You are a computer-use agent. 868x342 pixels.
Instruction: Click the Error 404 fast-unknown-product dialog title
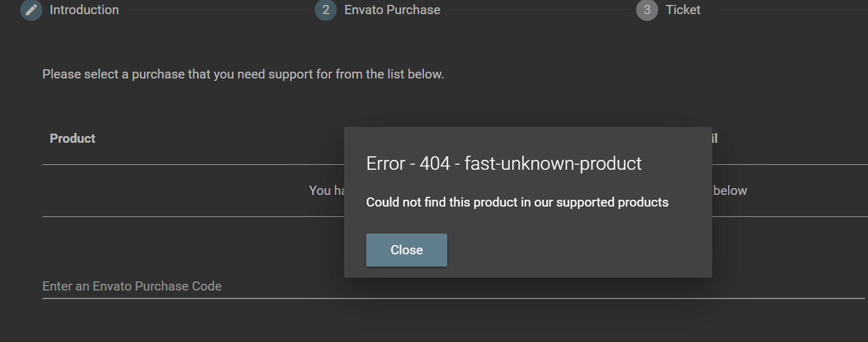[x=504, y=164]
